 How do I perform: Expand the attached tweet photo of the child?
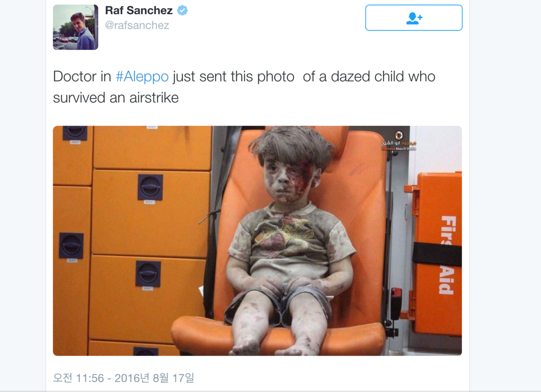[x=257, y=241]
